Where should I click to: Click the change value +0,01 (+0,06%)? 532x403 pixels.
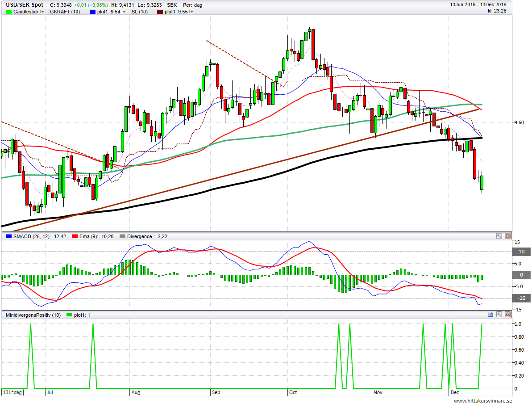pos(91,5)
